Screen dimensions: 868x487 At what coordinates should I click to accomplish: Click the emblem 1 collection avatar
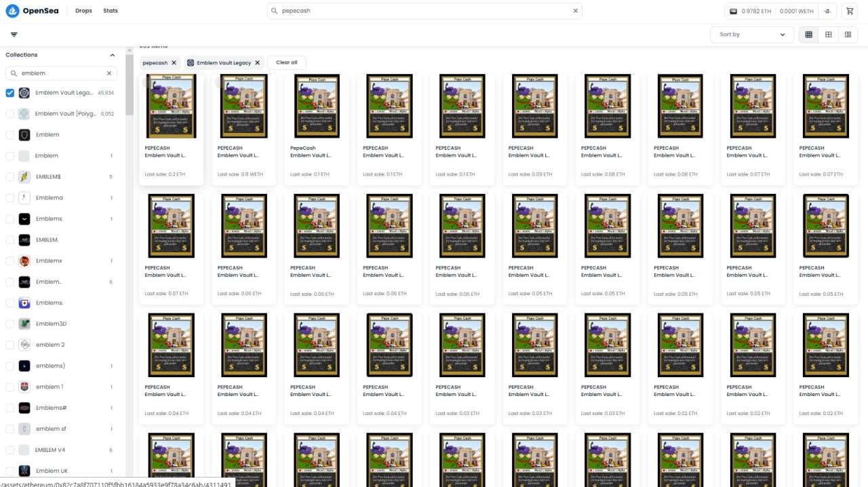tap(24, 387)
